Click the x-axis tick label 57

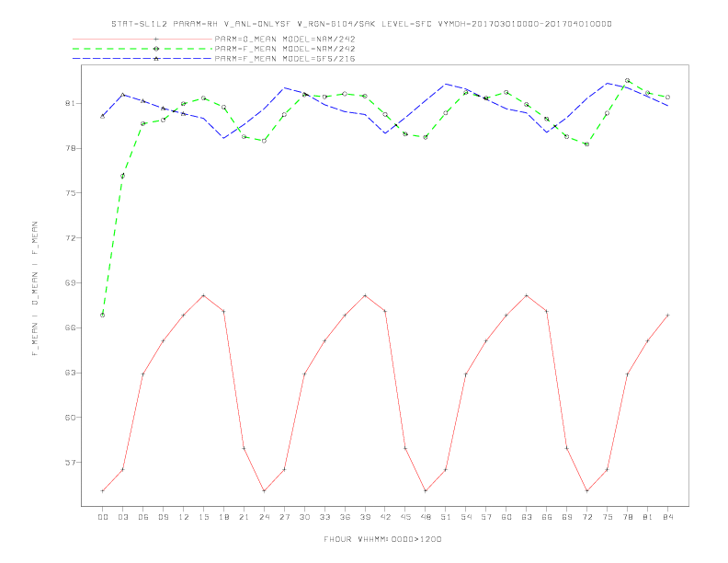[x=486, y=517]
